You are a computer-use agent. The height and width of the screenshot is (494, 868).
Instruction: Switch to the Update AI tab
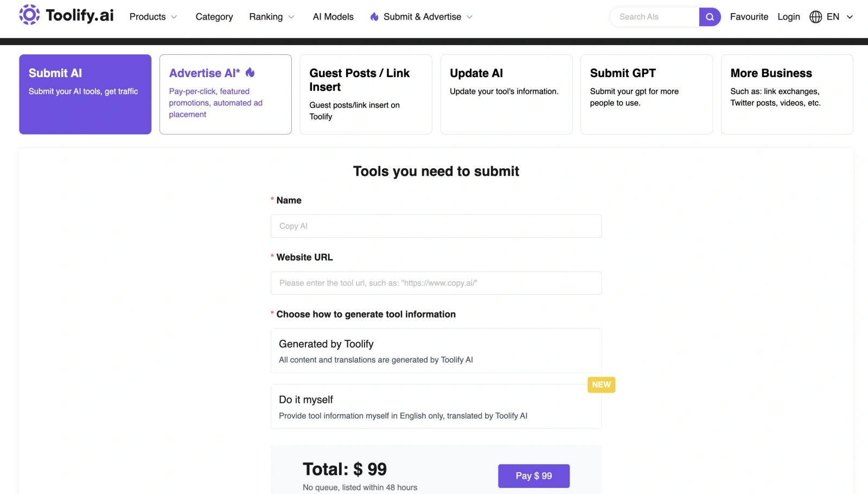(x=506, y=94)
